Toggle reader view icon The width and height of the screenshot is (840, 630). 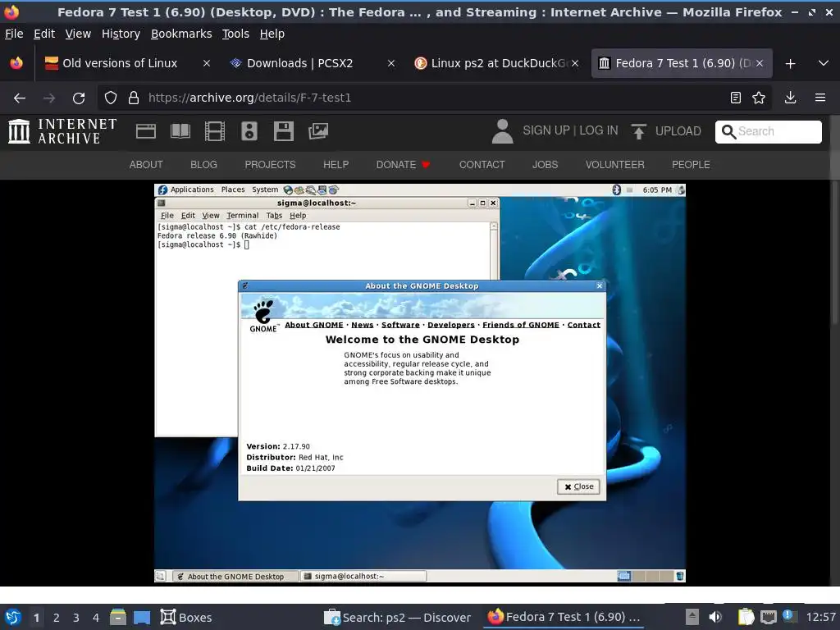point(736,98)
